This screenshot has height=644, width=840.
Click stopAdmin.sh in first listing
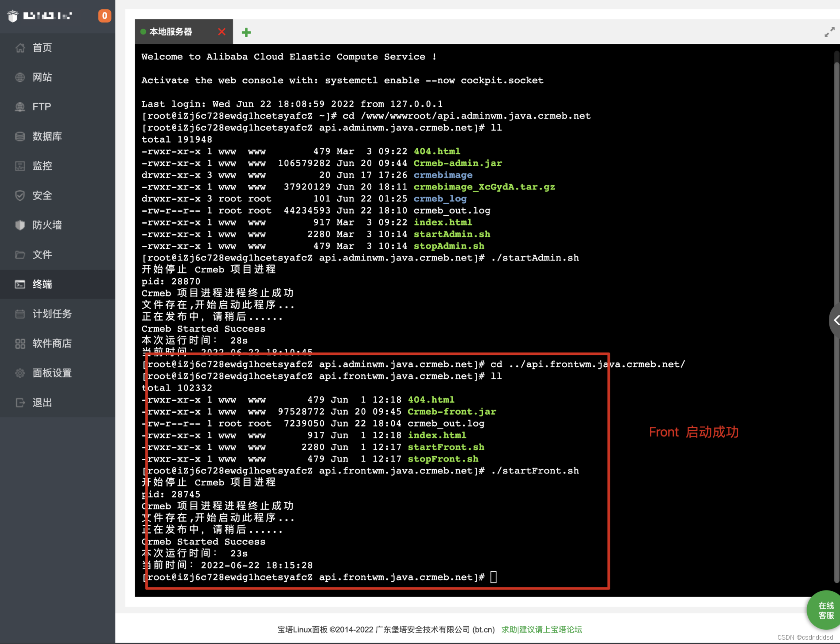(x=449, y=246)
